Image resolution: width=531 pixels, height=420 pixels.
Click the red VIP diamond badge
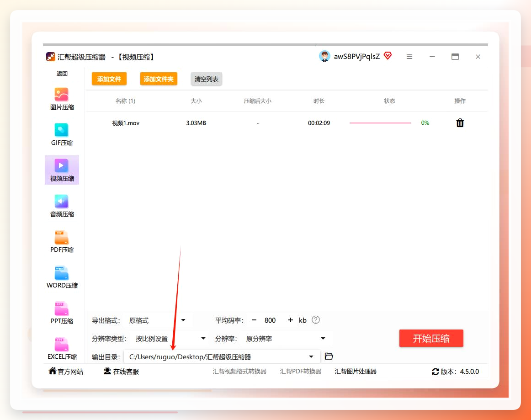388,56
